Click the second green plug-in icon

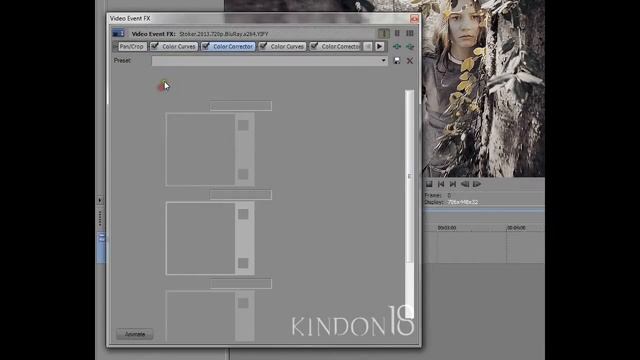pyautogui.click(x=410, y=47)
